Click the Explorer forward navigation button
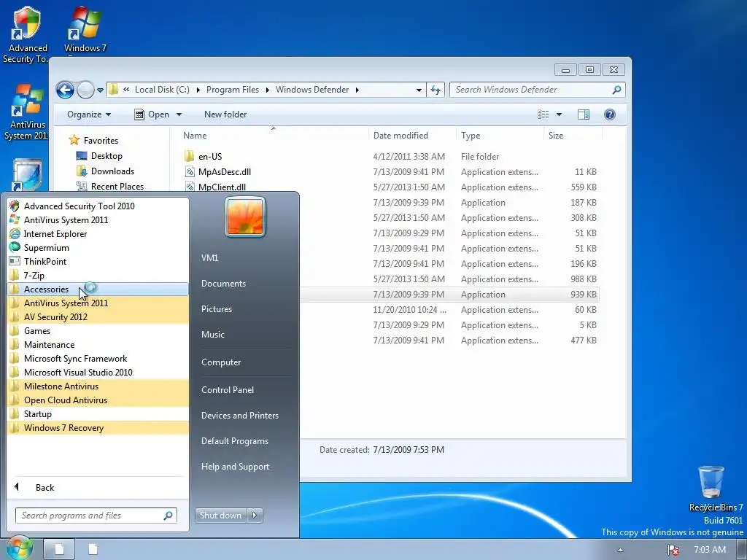 pos(86,90)
